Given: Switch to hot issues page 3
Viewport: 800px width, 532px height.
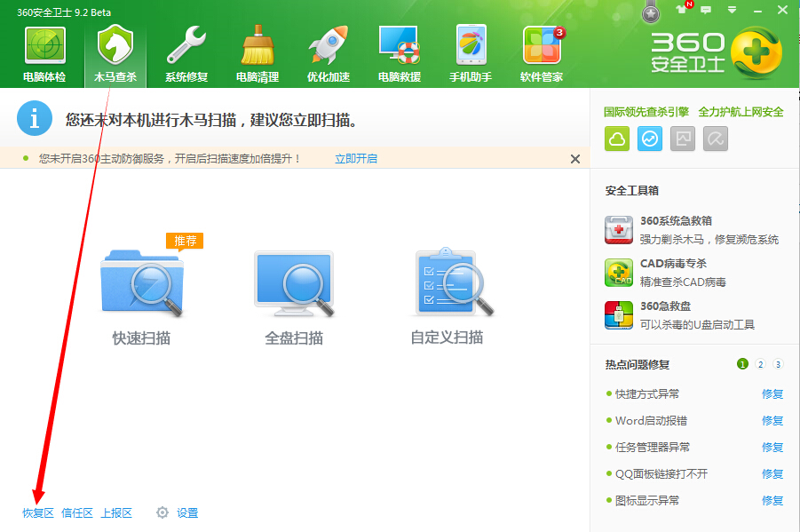Looking at the screenshot, I should click(778, 364).
